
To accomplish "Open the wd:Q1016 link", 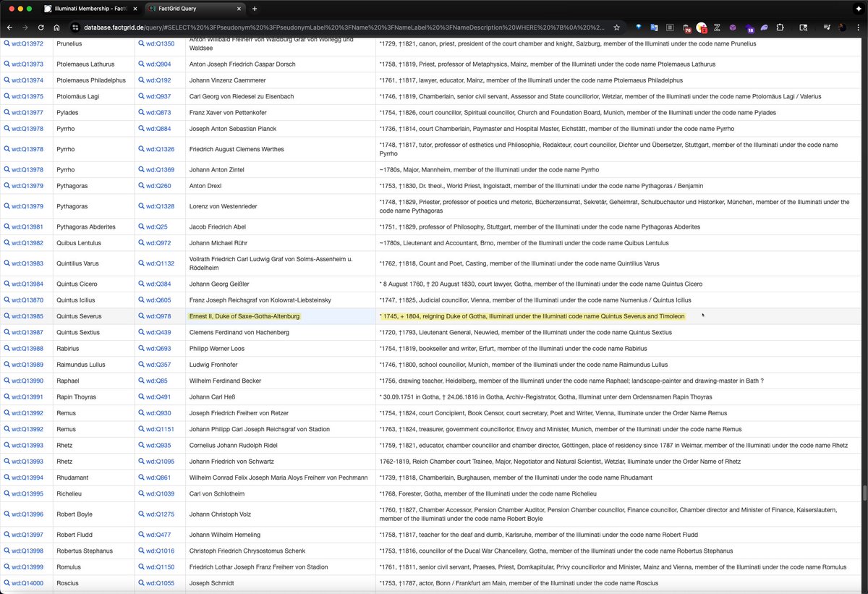I will pyautogui.click(x=161, y=551).
